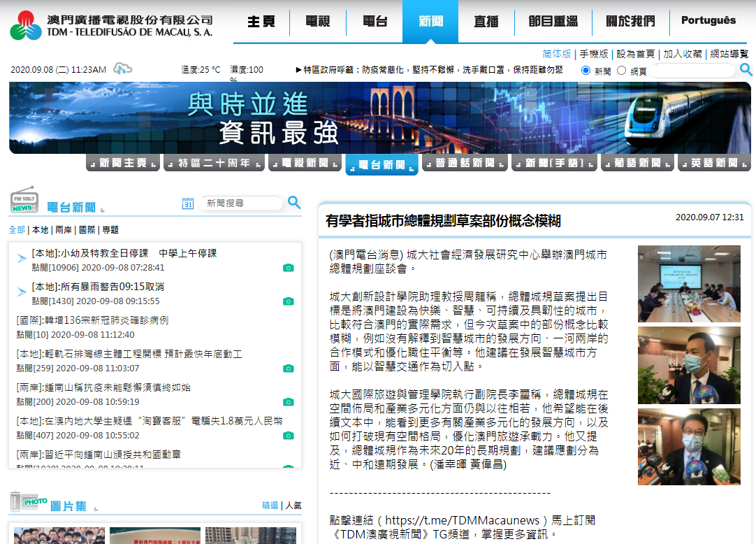The image size is (756, 544).
Task: Click the FM 100.7 radio news icon
Action: click(x=24, y=200)
